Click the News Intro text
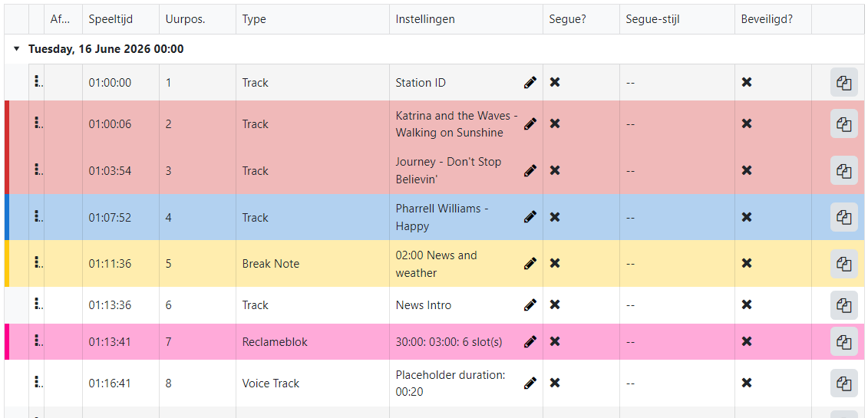The width and height of the screenshot is (868, 418). pos(424,305)
